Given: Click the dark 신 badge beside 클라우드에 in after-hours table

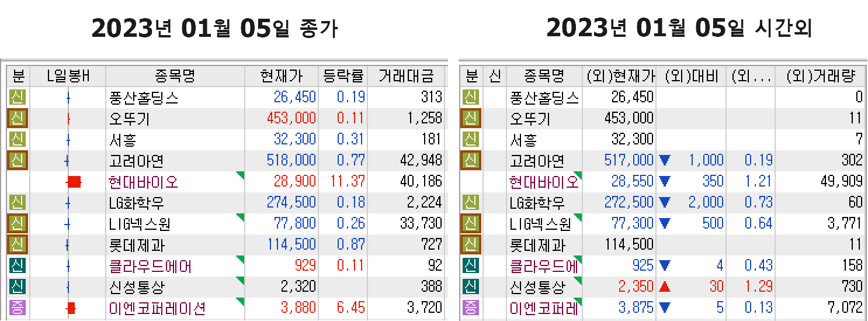Looking at the screenshot, I should coord(471,266).
